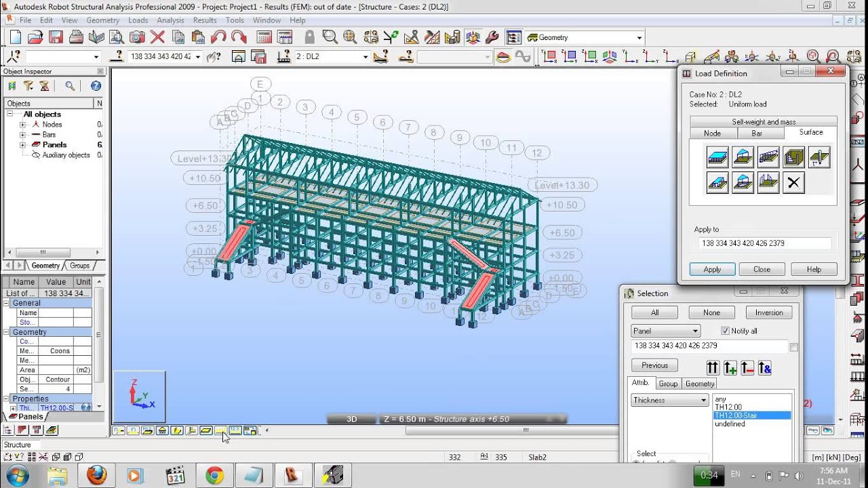This screenshot has width=868, height=488.
Task: Create a new project with the New icon
Action: 15,37
